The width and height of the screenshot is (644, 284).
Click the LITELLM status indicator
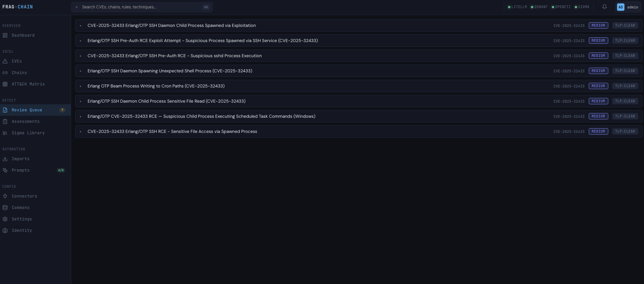pyautogui.click(x=517, y=7)
